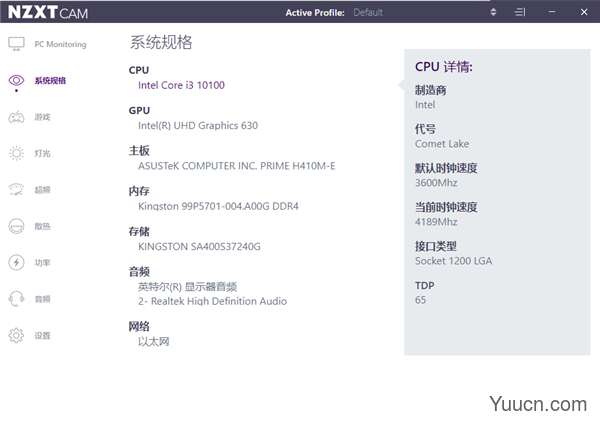The height and width of the screenshot is (434, 600).
Task: Click the Default active profile name
Action: 368,13
